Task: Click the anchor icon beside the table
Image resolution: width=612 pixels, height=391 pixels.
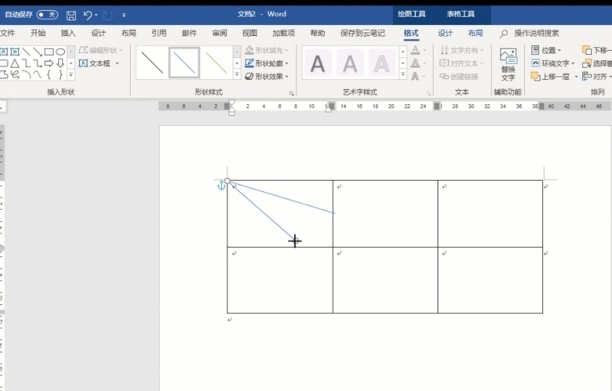Action: click(x=221, y=185)
